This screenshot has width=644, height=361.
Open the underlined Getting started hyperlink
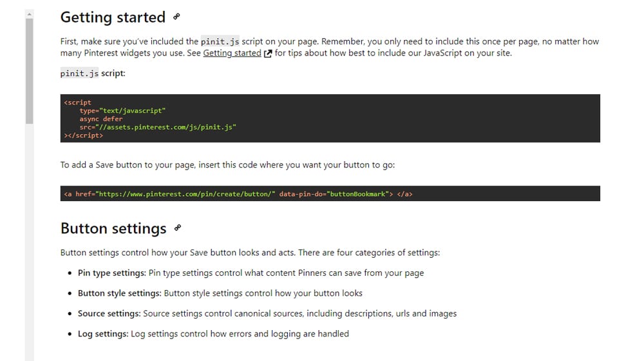click(x=232, y=54)
